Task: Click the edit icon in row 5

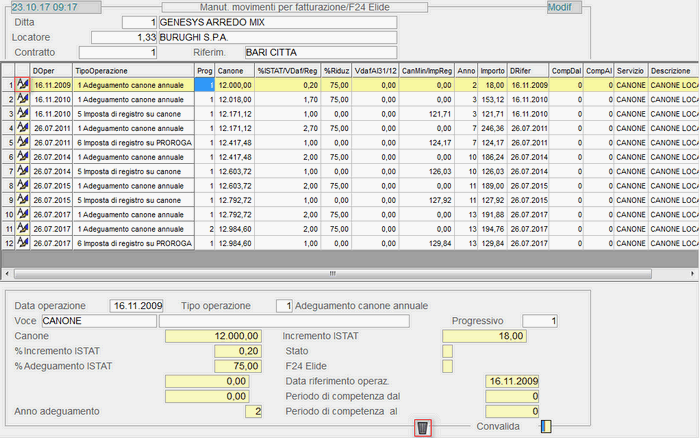Action: click(22, 142)
